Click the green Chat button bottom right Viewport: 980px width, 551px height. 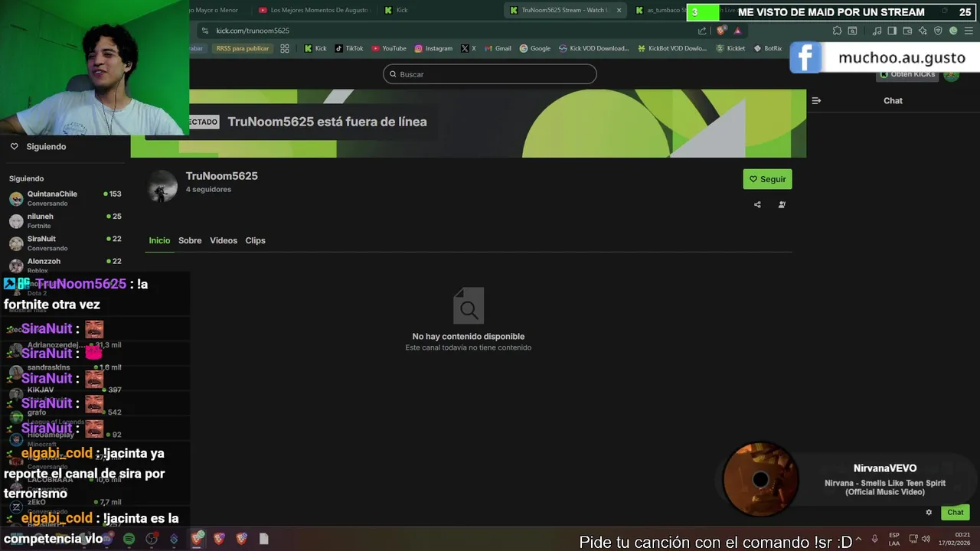pos(955,513)
